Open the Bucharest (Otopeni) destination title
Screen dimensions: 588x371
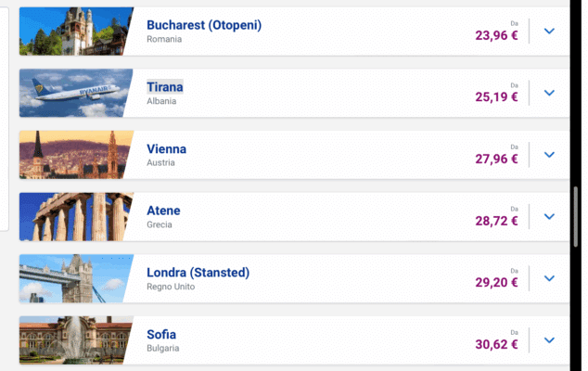[x=204, y=25]
